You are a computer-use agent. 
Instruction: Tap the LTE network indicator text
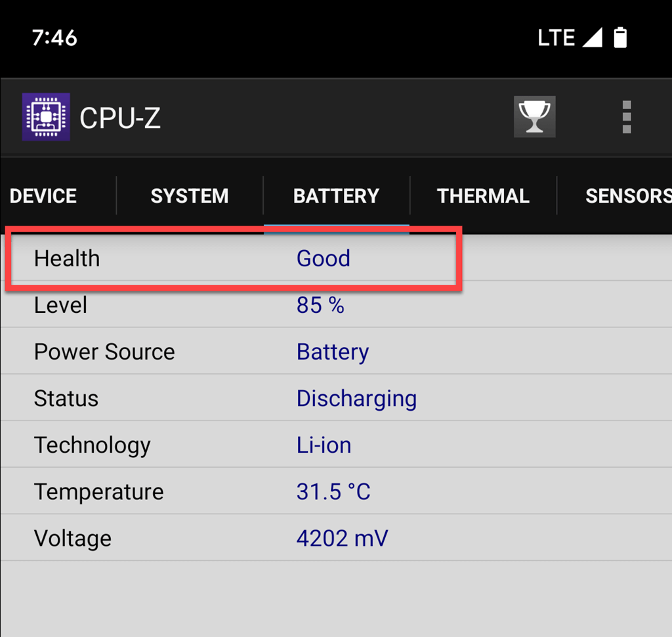click(x=556, y=37)
